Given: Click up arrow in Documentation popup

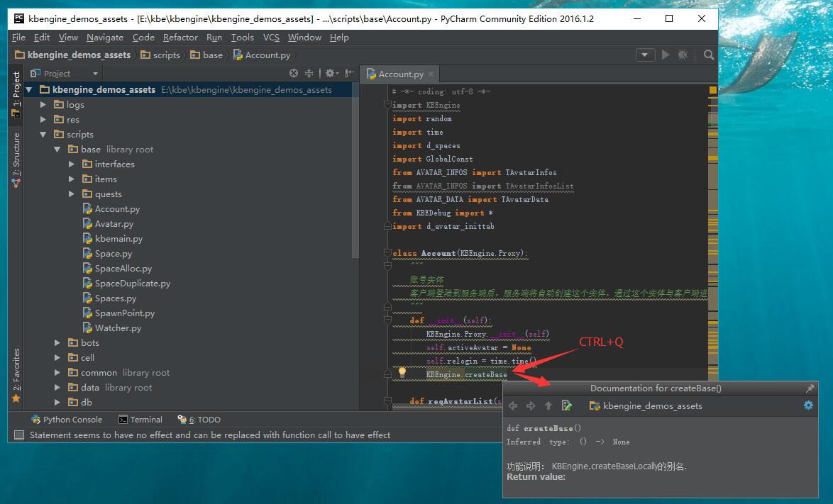Looking at the screenshot, I should (x=548, y=406).
